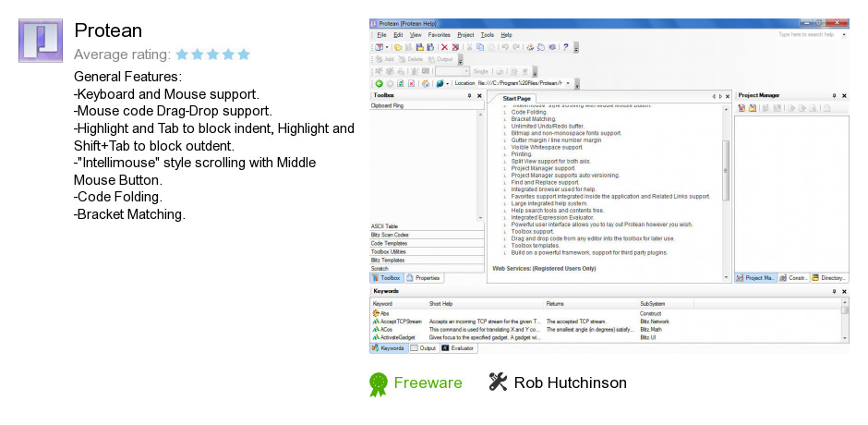The image size is (868, 425).
Task: Click the second Open project icon in Project Manager
Action: pyautogui.click(x=753, y=108)
